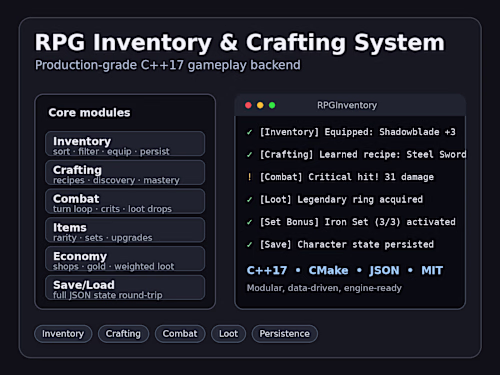The image size is (500, 375).
Task: Click the Inventory tag pill
Action: pos(63,334)
